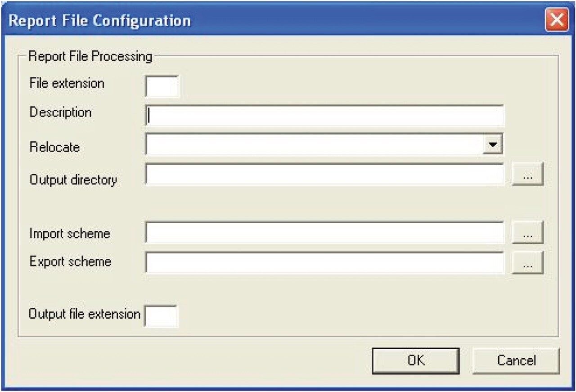Click the File extension label

coord(66,83)
